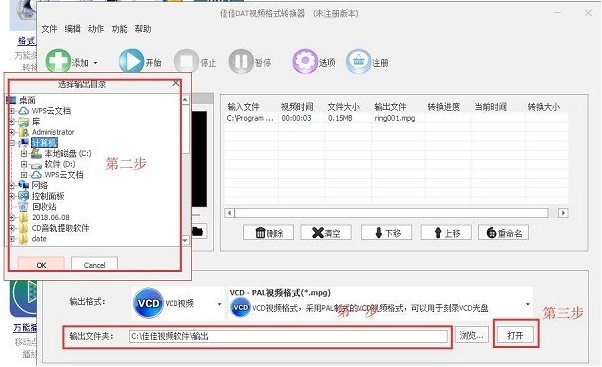Click Cancel in the 选择输出目录 dialog

94,265
